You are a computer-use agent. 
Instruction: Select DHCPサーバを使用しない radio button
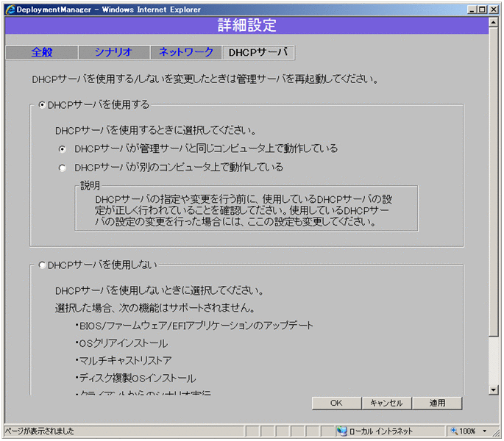[42, 265]
